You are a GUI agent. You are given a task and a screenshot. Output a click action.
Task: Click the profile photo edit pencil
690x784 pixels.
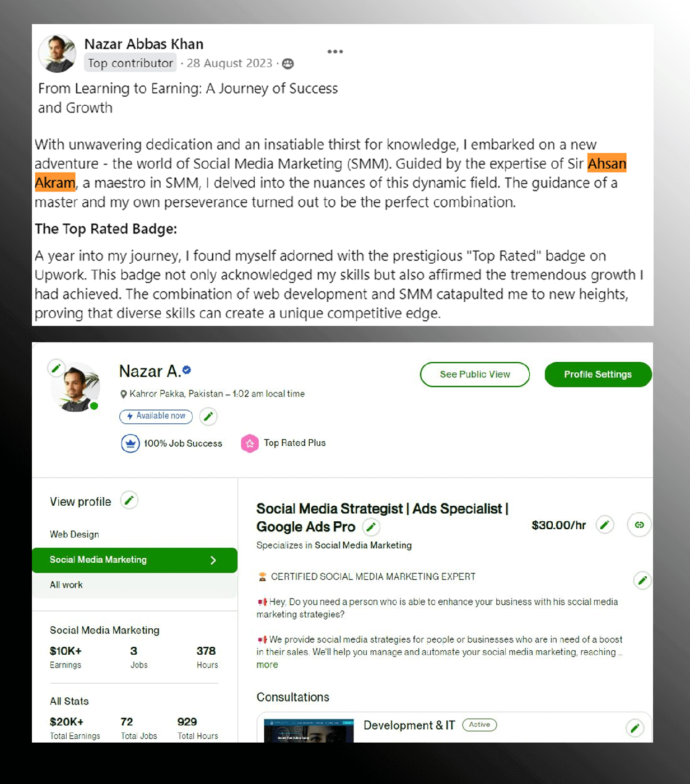55,368
